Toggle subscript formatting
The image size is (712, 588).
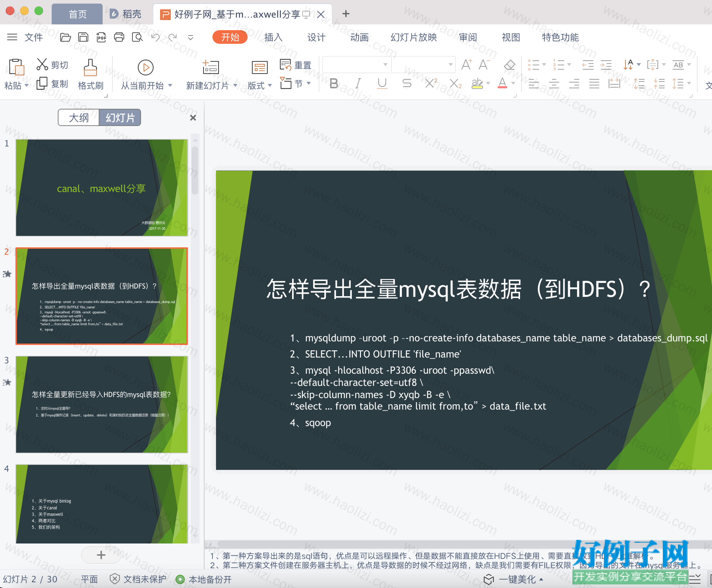coord(455,84)
